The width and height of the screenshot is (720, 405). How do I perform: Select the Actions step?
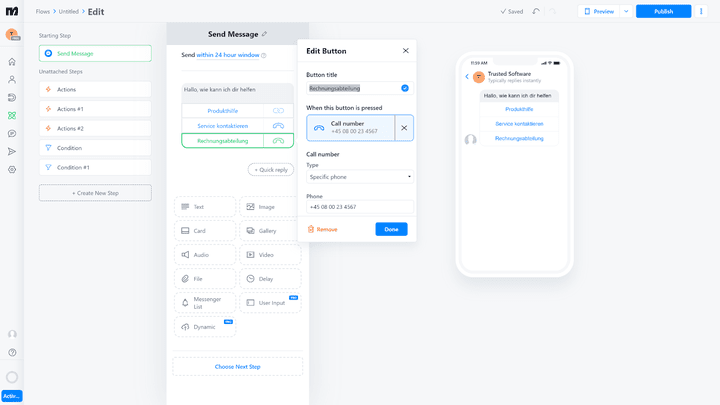(x=95, y=90)
